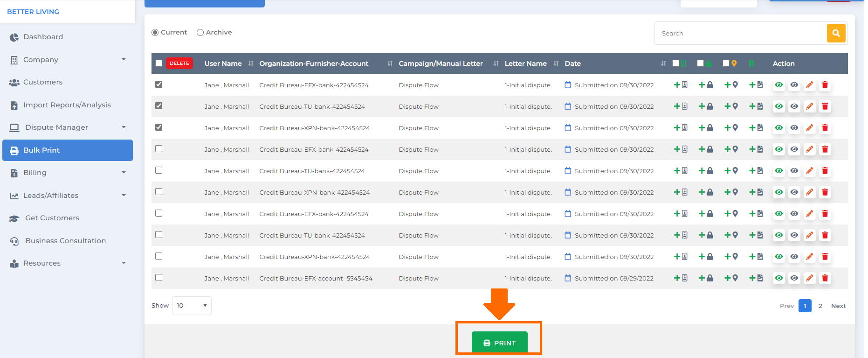This screenshot has width=868, height=358.
Task: Click green image document icon in table header
Action: pyautogui.click(x=751, y=63)
